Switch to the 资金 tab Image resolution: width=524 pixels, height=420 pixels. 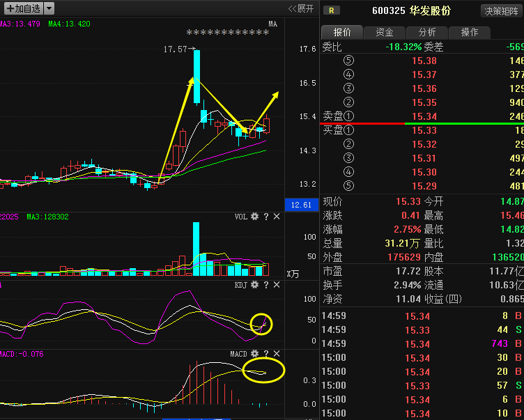(x=385, y=32)
